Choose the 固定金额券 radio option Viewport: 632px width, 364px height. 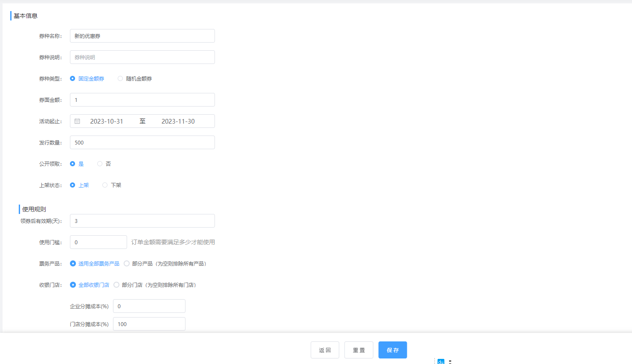click(x=72, y=78)
